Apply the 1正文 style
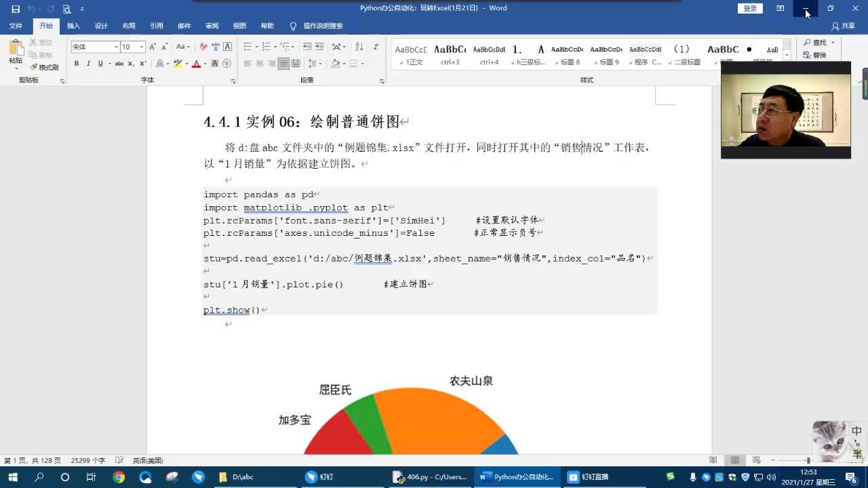868x488 pixels. pos(411,54)
